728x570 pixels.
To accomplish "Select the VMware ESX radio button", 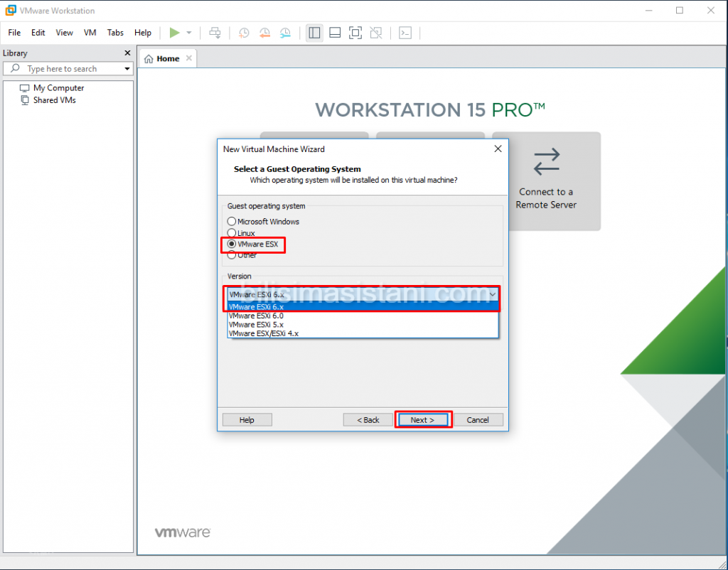I will (232, 244).
